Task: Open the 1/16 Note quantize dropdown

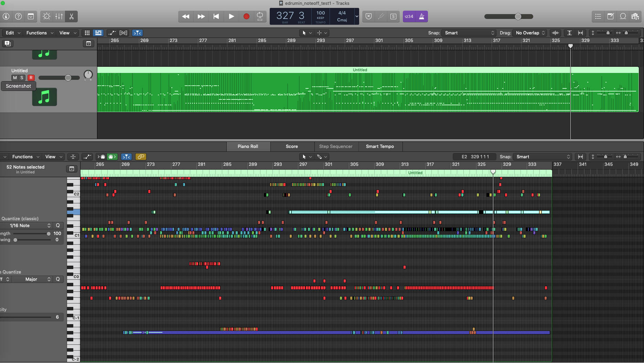Action: coord(26,225)
